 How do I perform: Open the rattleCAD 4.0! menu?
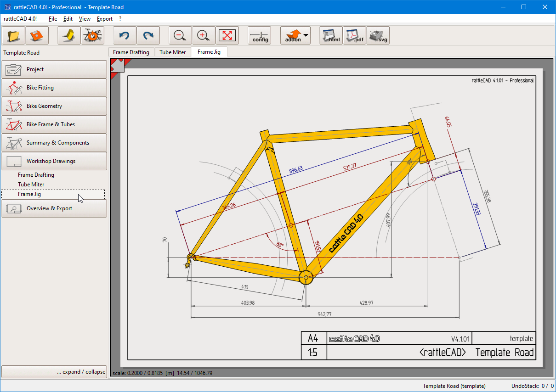click(x=20, y=19)
